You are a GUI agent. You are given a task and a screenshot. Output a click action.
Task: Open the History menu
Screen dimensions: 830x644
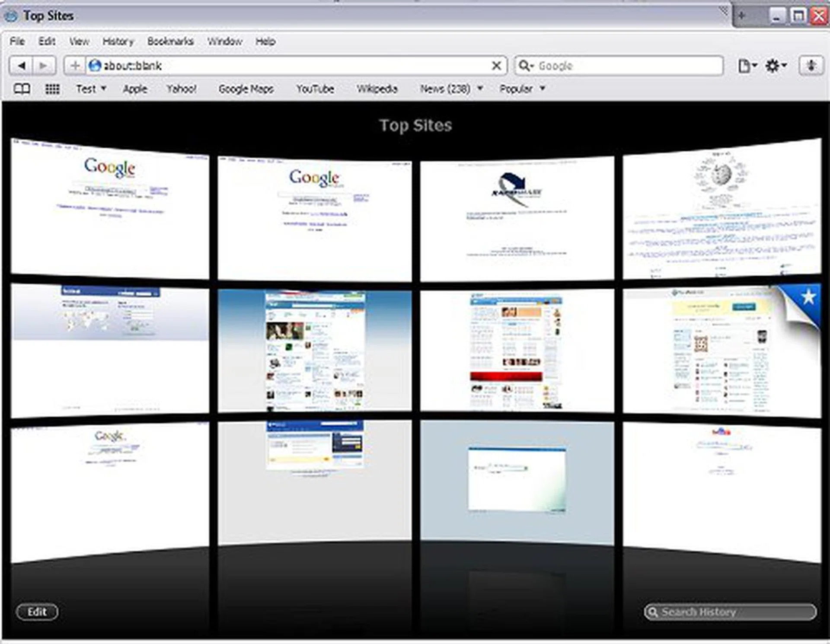tap(118, 41)
